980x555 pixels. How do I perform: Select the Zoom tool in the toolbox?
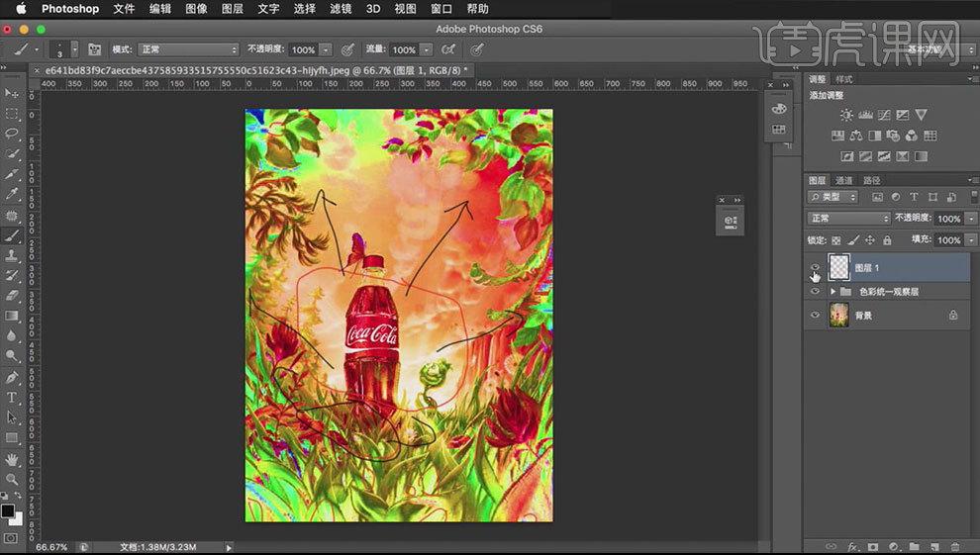coord(11,479)
